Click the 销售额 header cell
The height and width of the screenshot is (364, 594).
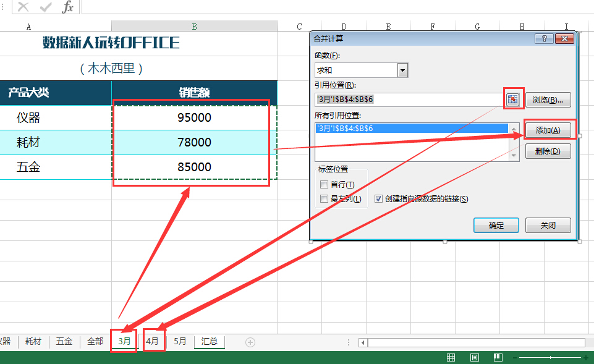194,93
